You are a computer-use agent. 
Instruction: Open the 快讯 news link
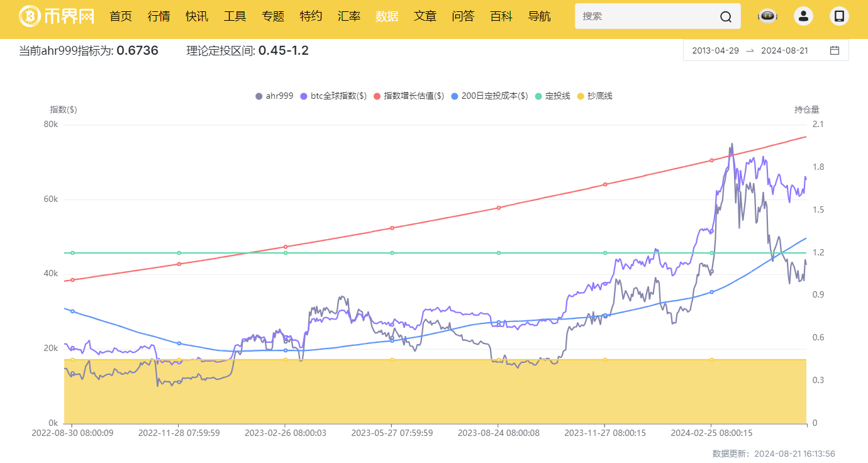point(197,16)
